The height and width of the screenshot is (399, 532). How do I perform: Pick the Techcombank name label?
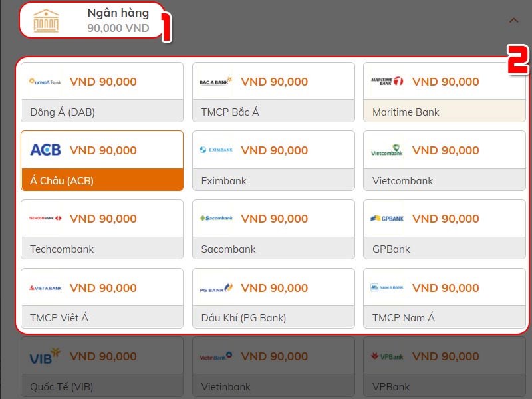click(x=62, y=249)
